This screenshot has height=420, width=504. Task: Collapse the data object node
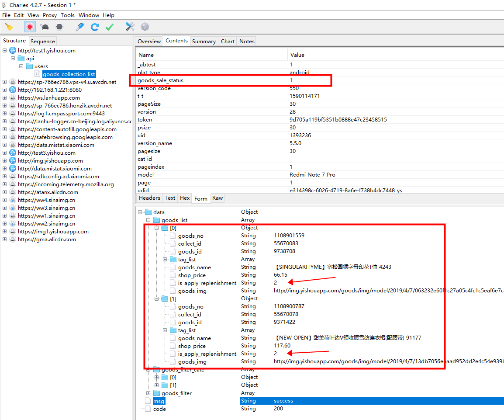point(140,212)
